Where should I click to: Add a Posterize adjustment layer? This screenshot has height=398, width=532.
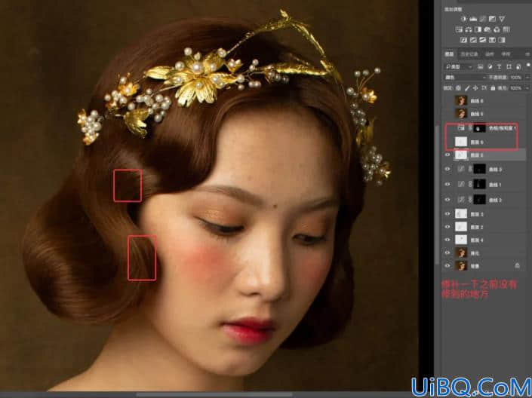tap(473, 40)
